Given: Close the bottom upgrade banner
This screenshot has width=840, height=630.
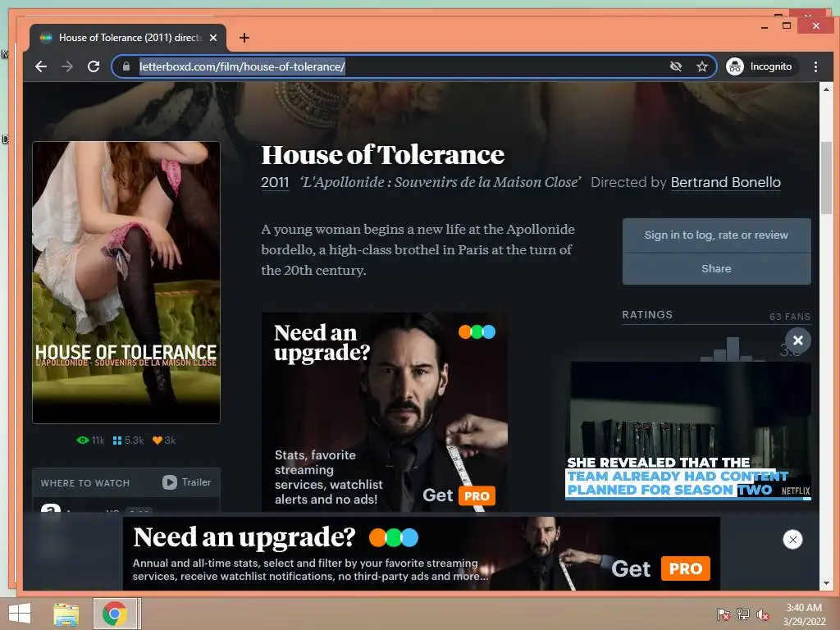Looking at the screenshot, I should pos(793,540).
